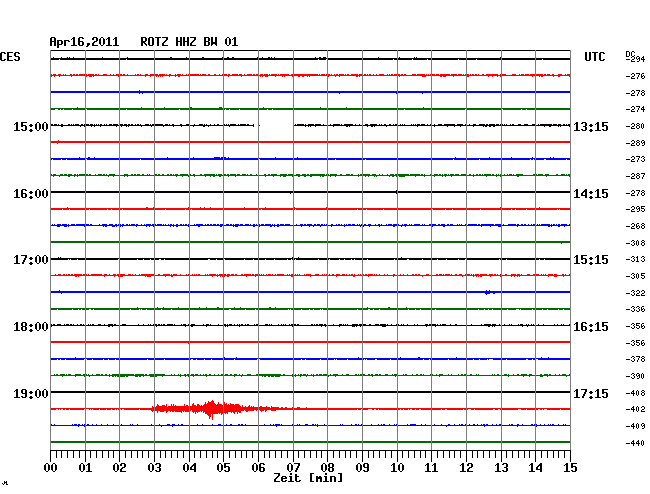Viewport: 650px width, 494px height.
Task: Click the 09 minute axis label
Action: (x=362, y=467)
